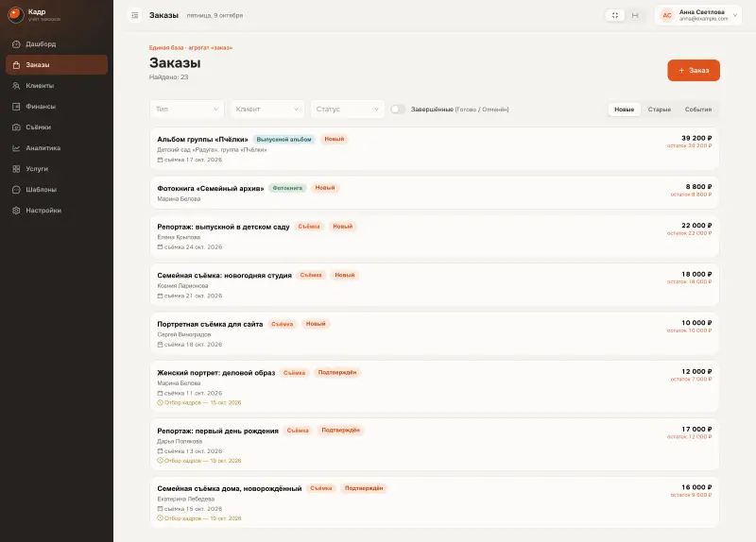Open order Фотокнига «Семейный архив»
The height and width of the screenshot is (542, 756).
[435, 193]
